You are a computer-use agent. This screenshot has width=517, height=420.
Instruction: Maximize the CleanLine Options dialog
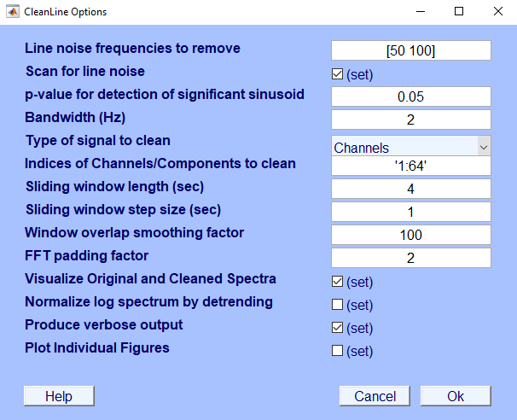pyautogui.click(x=459, y=12)
